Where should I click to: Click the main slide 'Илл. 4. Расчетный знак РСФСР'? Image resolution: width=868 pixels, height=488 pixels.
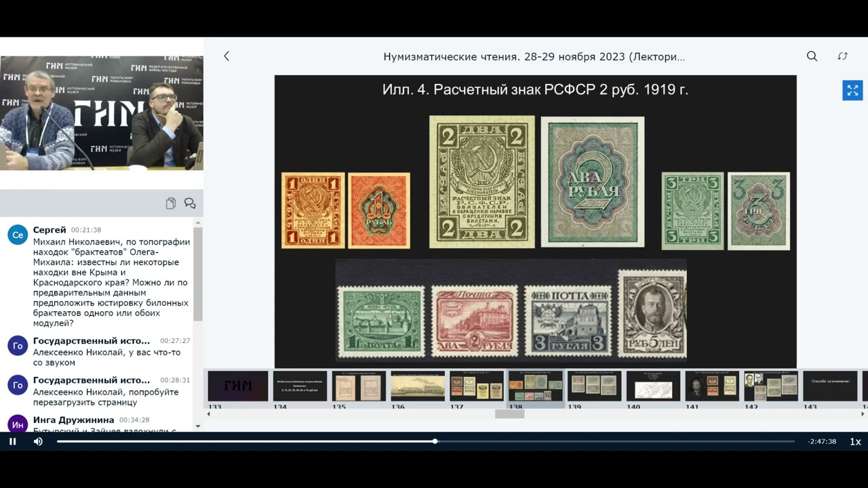tap(535, 221)
